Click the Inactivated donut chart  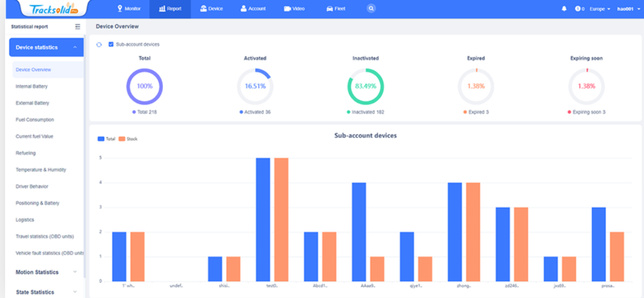[365, 86]
